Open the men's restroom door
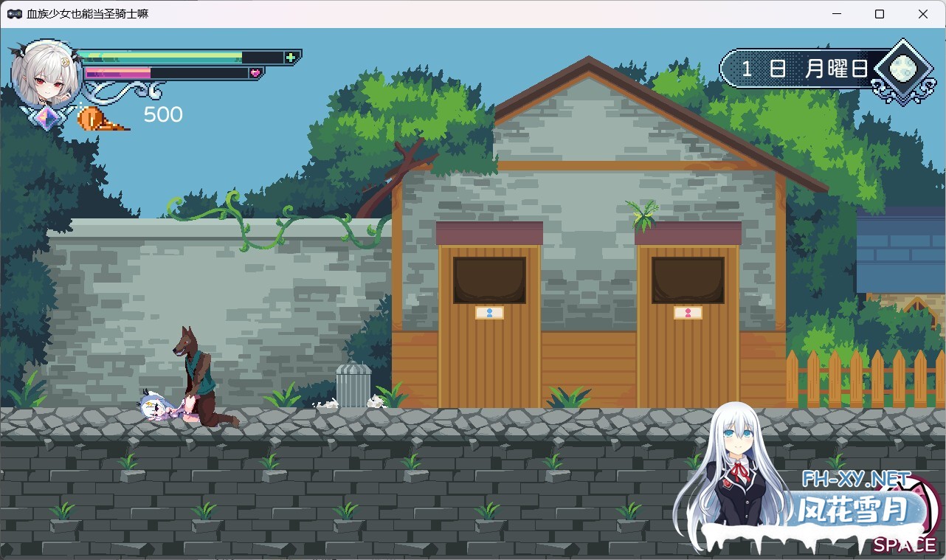 pyautogui.click(x=489, y=327)
